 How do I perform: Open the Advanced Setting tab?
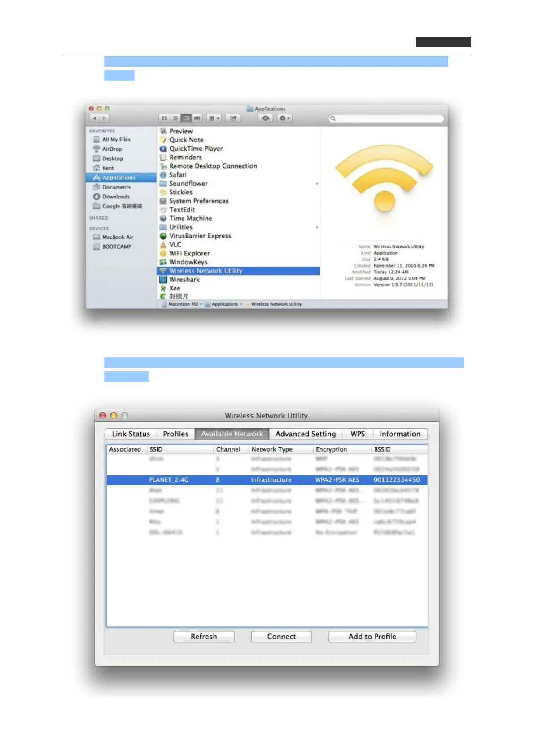(x=306, y=434)
